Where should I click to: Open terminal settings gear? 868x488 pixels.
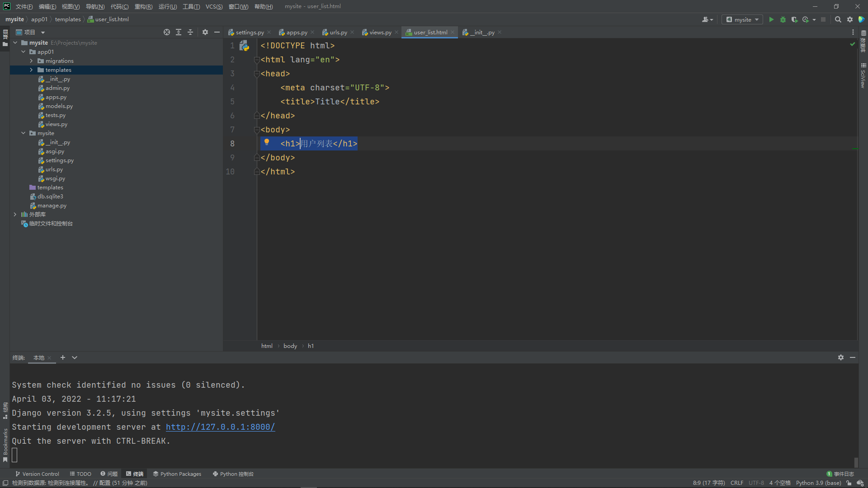840,357
